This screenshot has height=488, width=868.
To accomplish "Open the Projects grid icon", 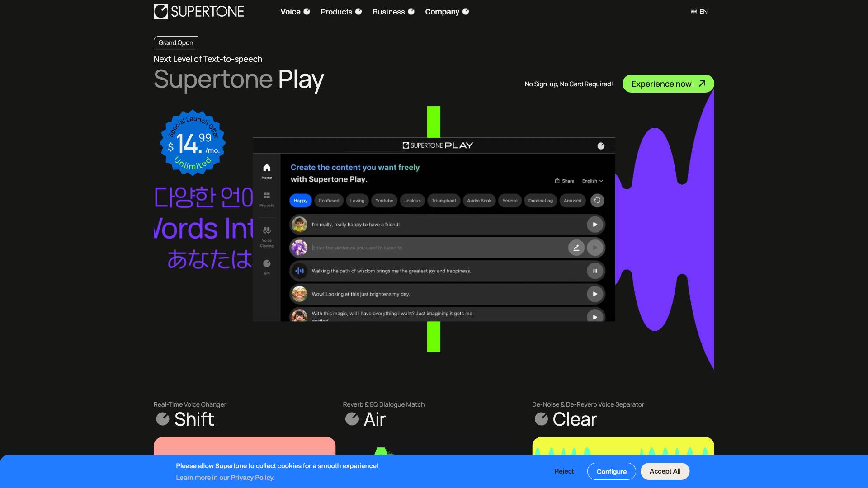I will (x=267, y=196).
